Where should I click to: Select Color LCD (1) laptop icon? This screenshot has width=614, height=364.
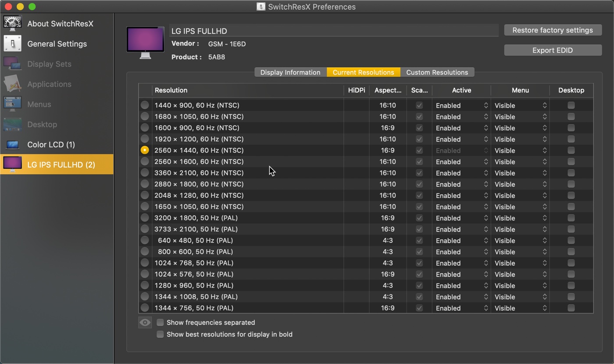13,145
